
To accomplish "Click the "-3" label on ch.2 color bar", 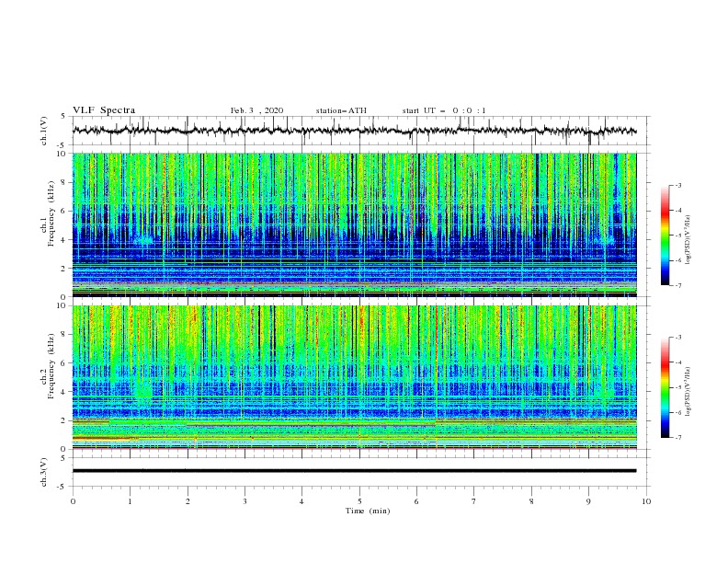I will click(677, 338).
